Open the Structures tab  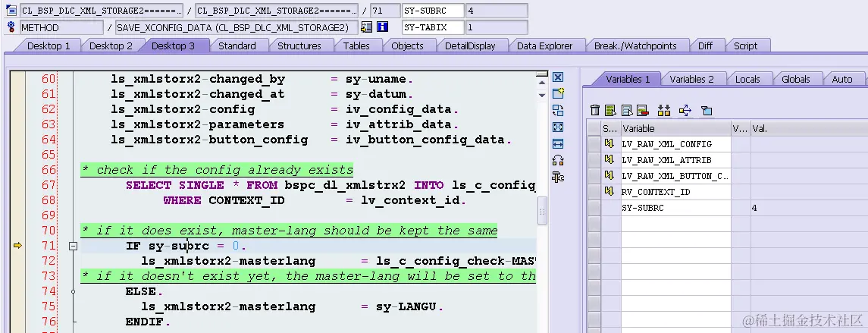pos(299,46)
